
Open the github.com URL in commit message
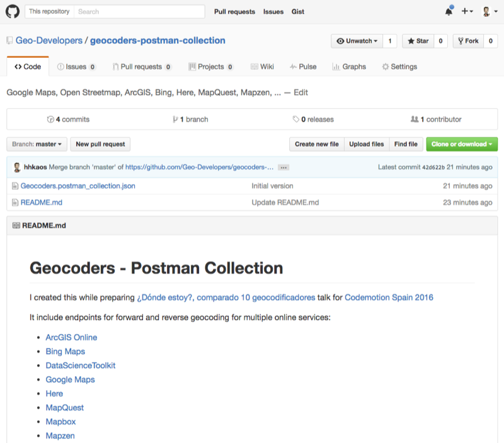pos(199,167)
